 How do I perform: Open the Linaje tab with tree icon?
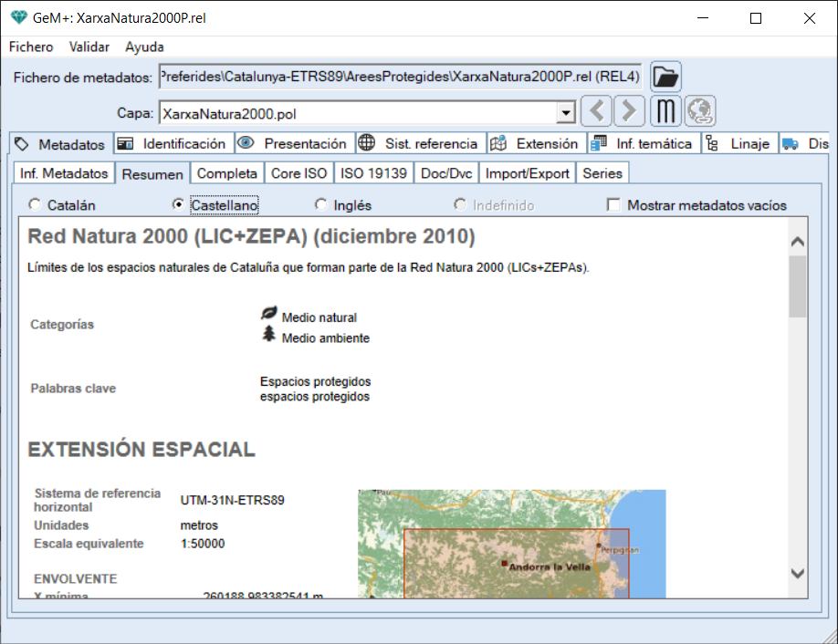pos(739,144)
